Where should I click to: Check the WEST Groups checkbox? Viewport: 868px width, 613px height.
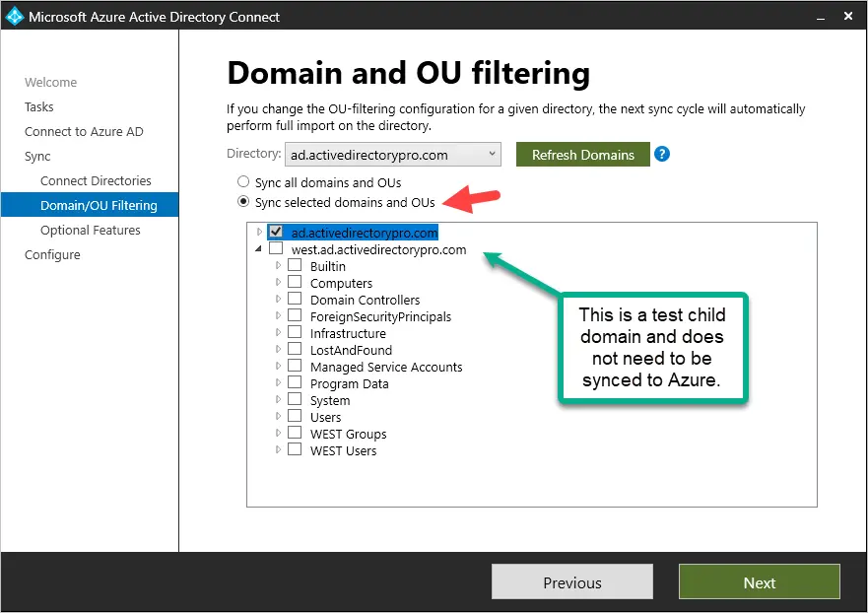tap(295, 433)
